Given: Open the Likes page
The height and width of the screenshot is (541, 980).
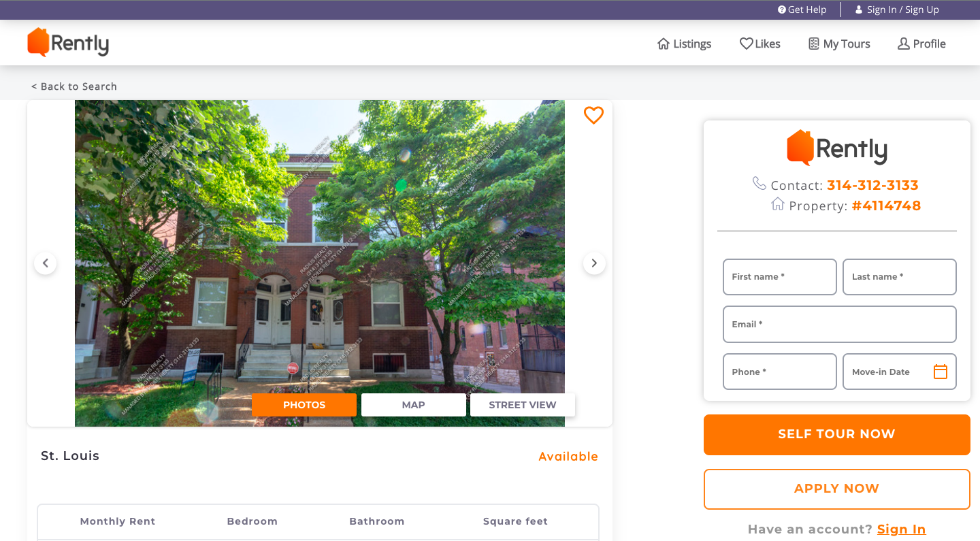Looking at the screenshot, I should [760, 44].
